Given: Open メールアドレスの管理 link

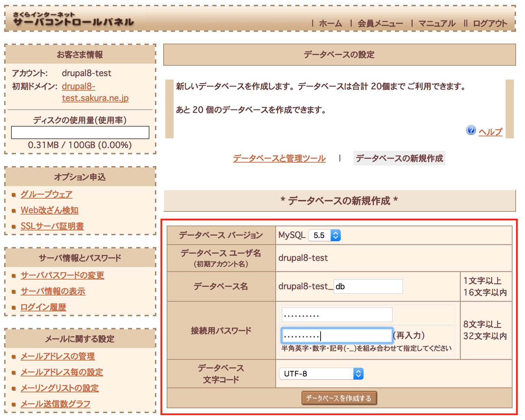Looking at the screenshot, I should click(x=58, y=356).
